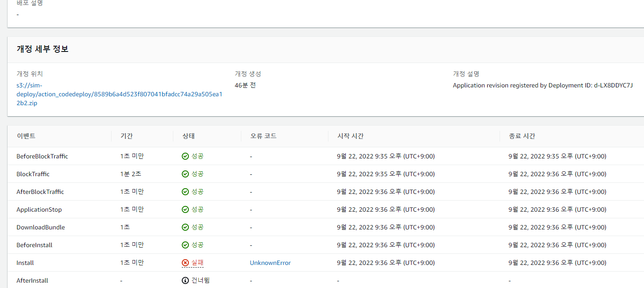Click the check circle icon for ApplicationStop

click(x=184, y=209)
